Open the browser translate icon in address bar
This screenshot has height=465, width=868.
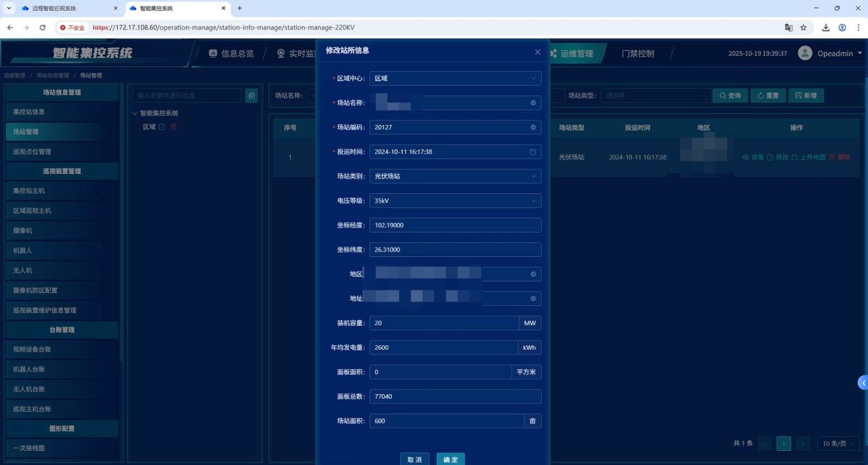pos(788,28)
